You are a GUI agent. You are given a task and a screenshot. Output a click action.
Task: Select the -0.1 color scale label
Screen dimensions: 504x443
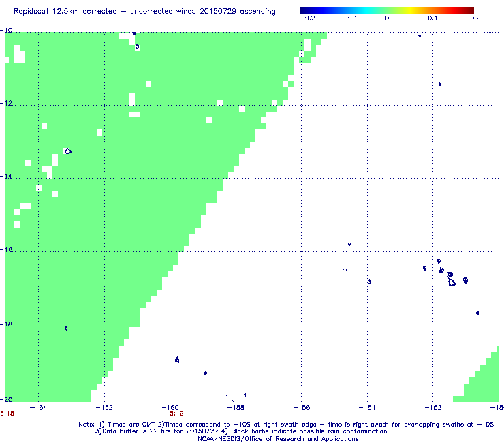[349, 18]
